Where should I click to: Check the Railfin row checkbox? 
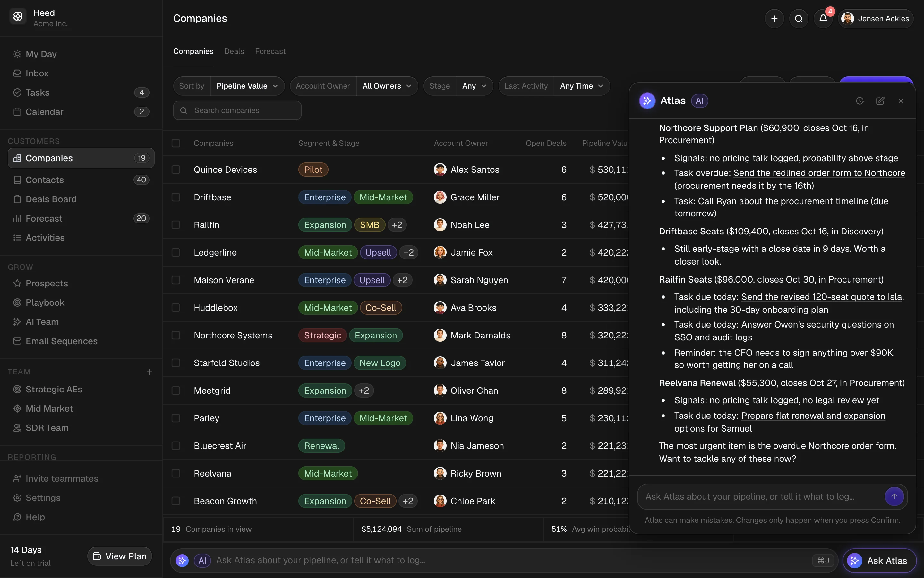pyautogui.click(x=175, y=225)
